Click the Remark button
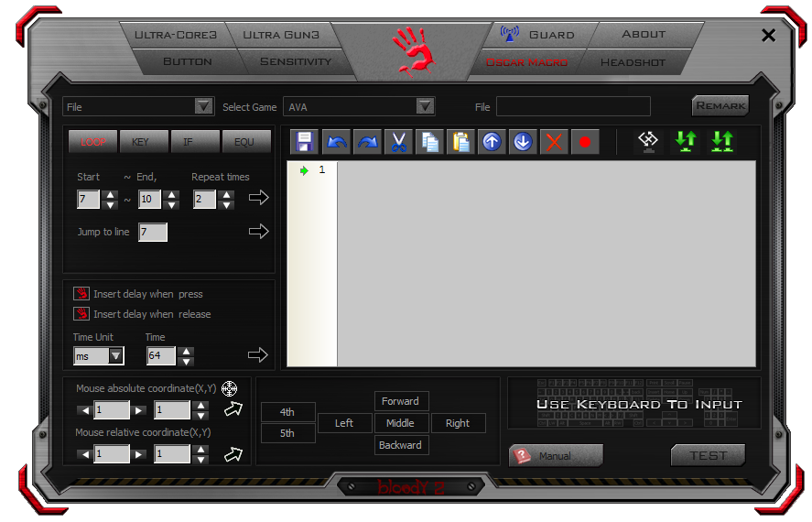Image resolution: width=812 pixels, height=522 pixels. coord(720,105)
